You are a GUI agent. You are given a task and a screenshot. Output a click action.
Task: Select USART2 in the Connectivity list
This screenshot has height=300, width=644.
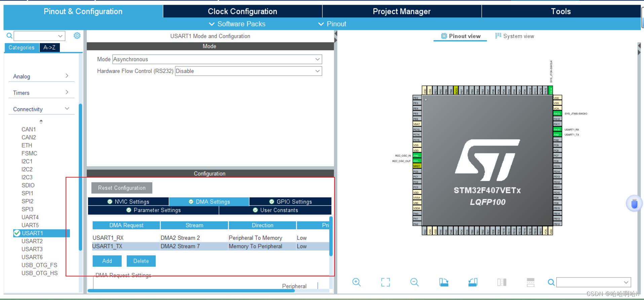click(x=32, y=241)
